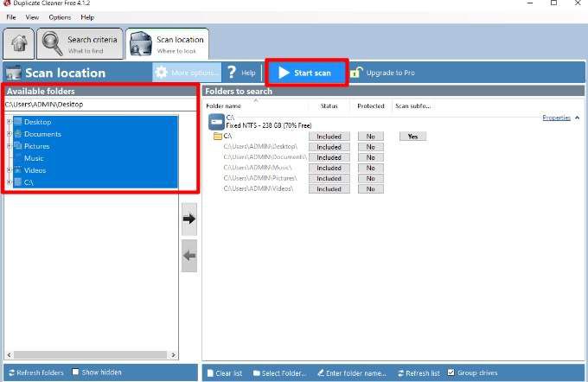This screenshot has width=588, height=382.
Task: Click Refresh list button
Action: pos(419,373)
